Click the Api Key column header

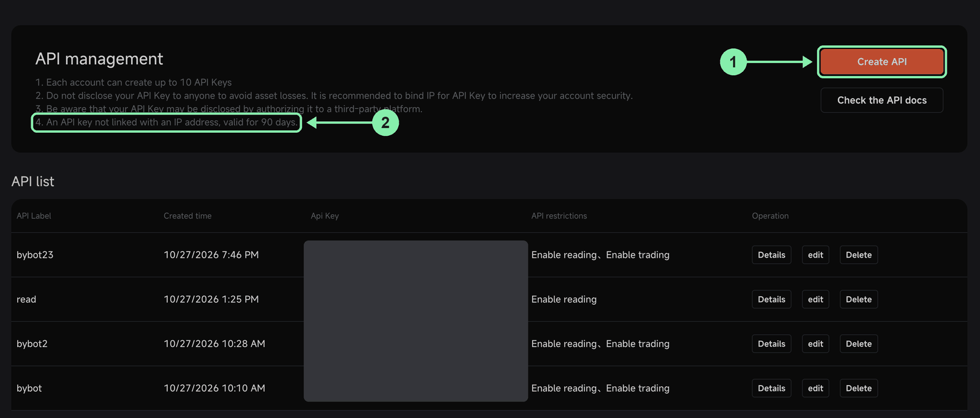[x=325, y=216]
